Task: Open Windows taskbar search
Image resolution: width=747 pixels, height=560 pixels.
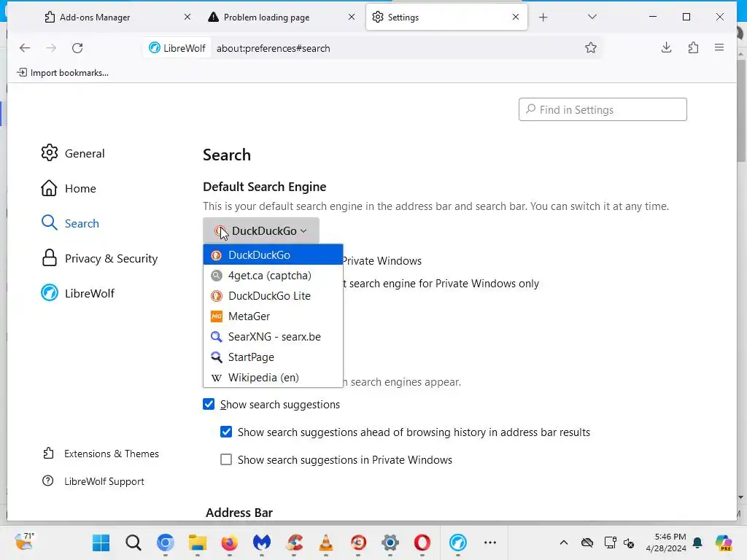Action: click(x=133, y=542)
